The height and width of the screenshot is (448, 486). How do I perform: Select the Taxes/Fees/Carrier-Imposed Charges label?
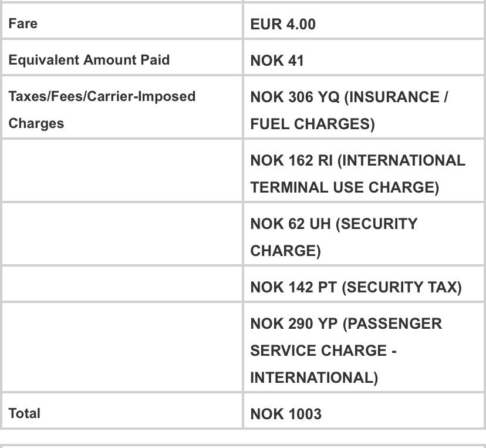(102, 109)
